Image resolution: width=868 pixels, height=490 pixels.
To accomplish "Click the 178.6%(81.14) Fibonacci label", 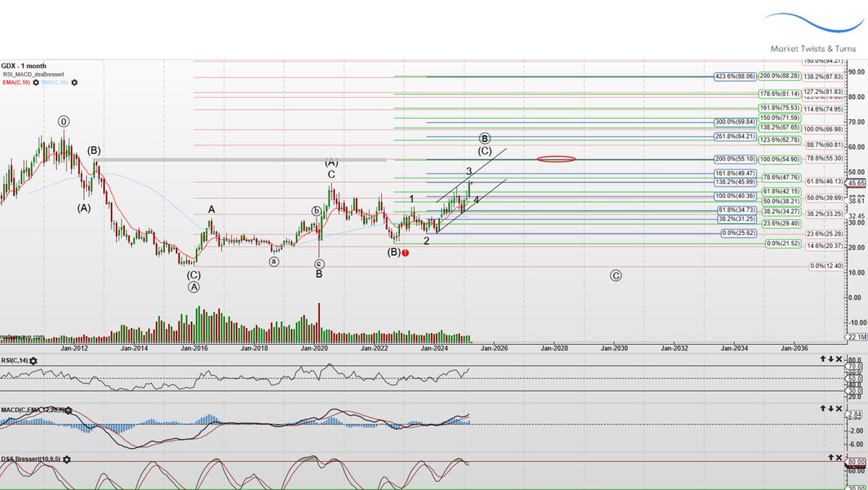I will point(779,93).
